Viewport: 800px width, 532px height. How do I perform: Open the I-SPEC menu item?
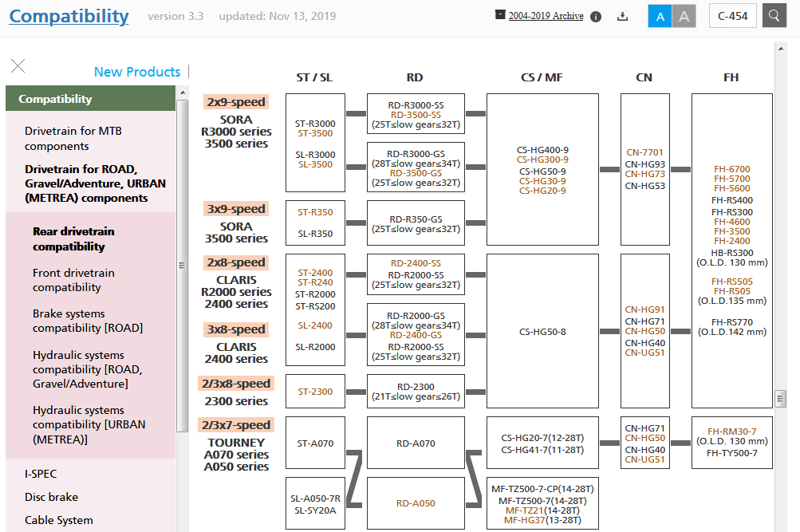pos(41,474)
